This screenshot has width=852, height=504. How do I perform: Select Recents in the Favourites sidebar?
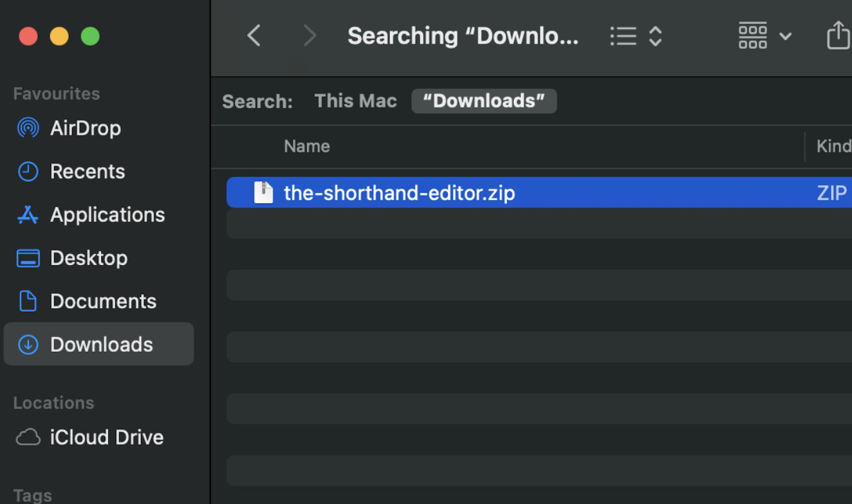pos(88,171)
